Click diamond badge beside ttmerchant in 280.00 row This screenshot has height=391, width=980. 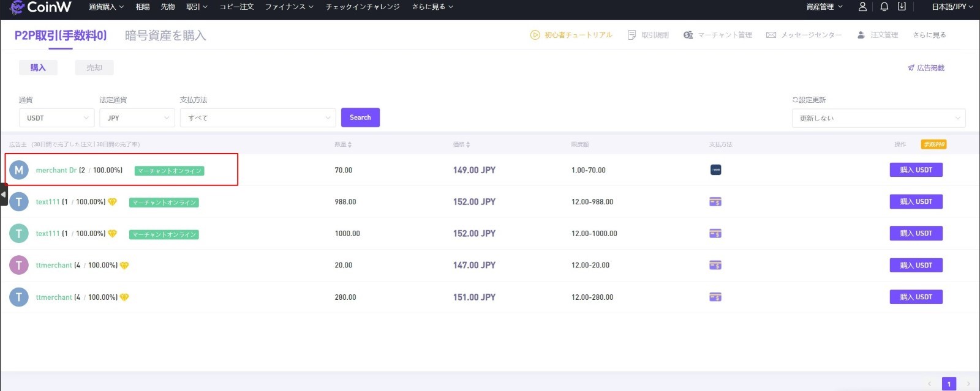pyautogui.click(x=124, y=297)
